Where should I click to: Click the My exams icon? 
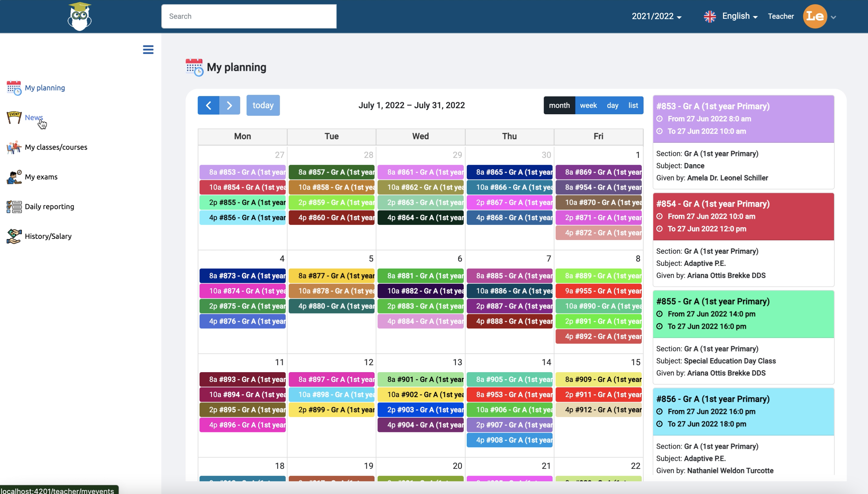point(14,177)
